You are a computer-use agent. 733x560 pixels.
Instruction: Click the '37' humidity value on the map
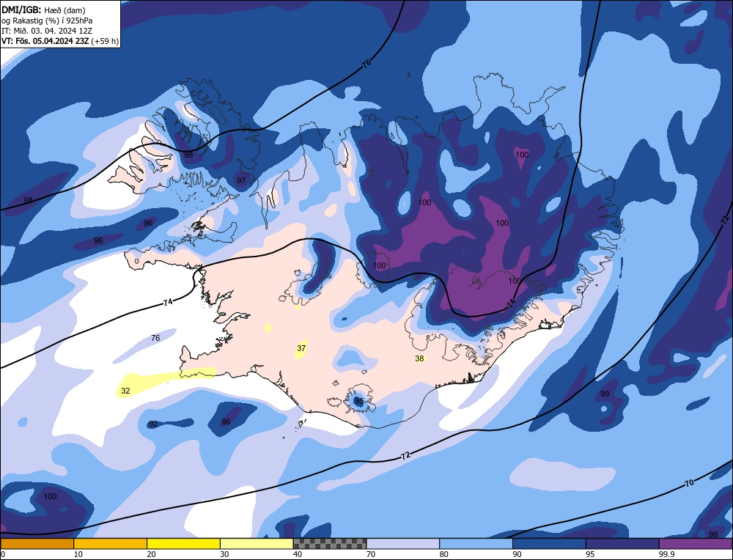(x=301, y=348)
